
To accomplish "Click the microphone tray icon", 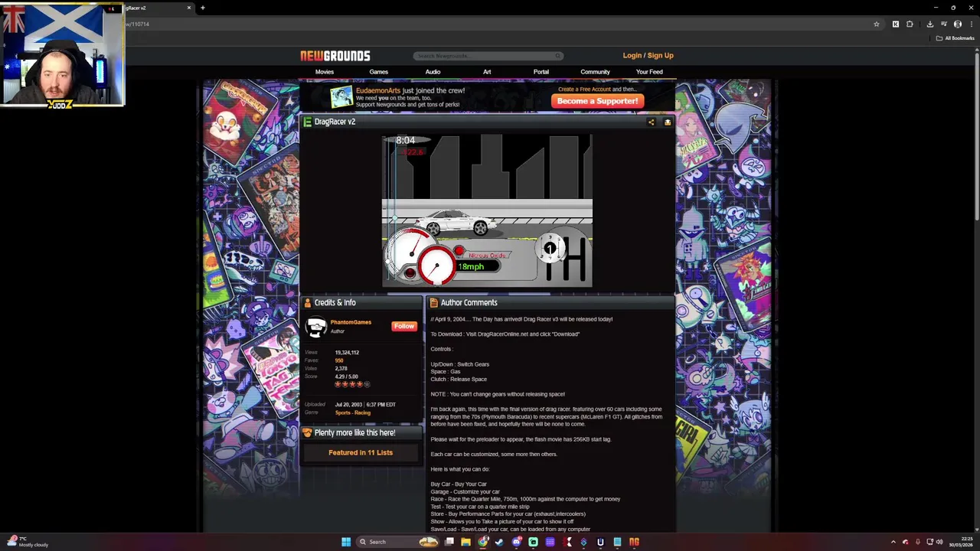I will [x=918, y=542].
